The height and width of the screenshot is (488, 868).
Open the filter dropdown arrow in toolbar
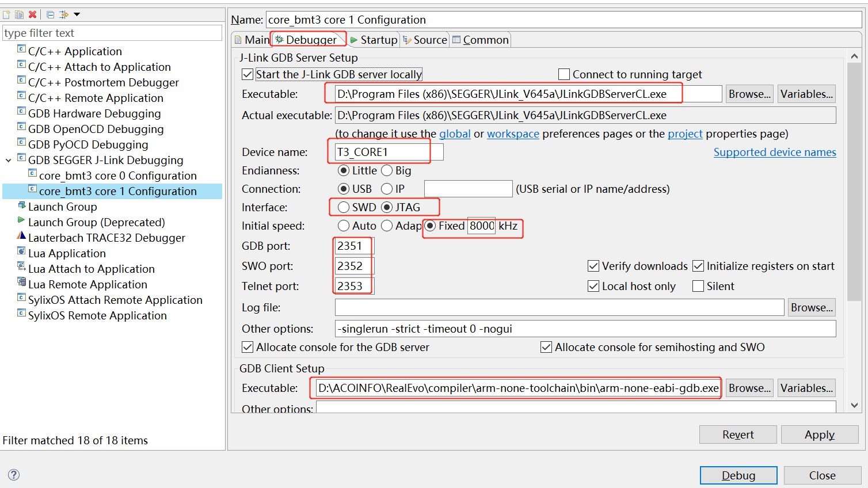coord(77,14)
